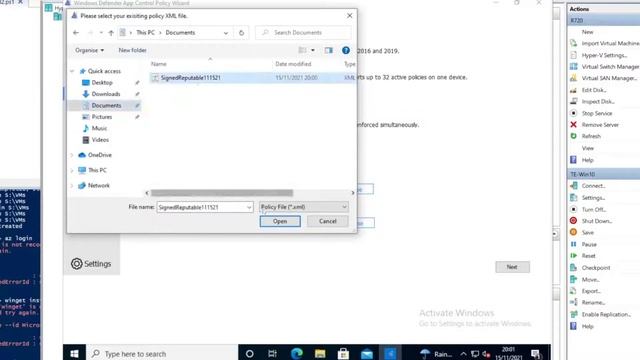Viewport: 640px width, 360px height.
Task: Click Import Virtual Machine in Hyper-V Actions
Action: point(610,43)
